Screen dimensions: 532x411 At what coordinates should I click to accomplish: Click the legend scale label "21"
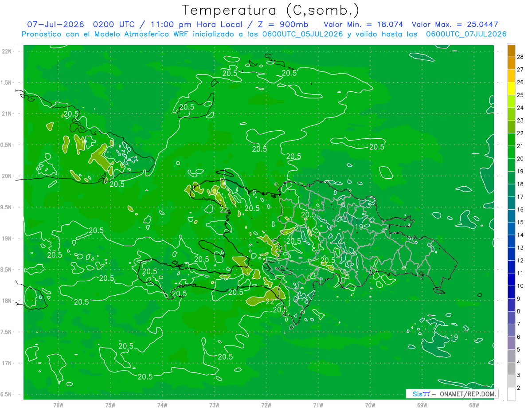click(x=520, y=146)
